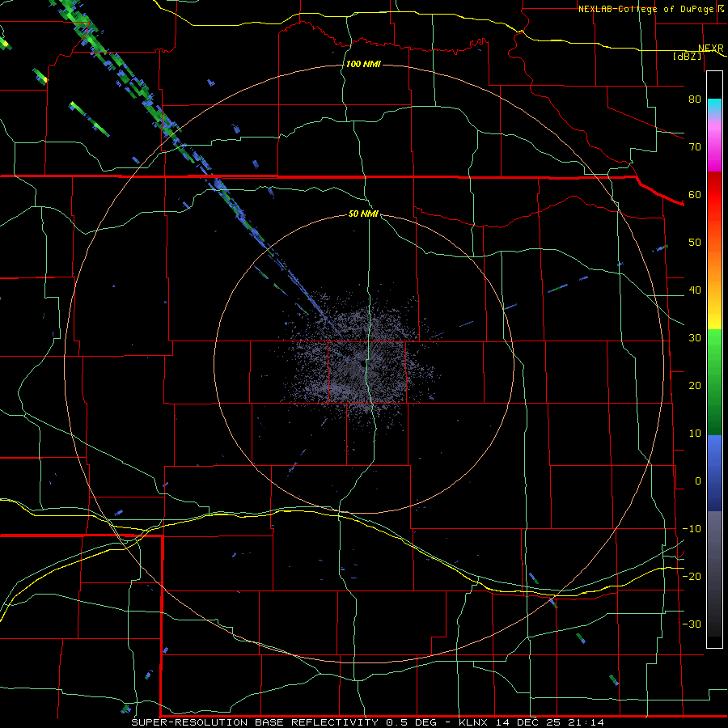Click the 50 dBZ scale value

pyautogui.click(x=695, y=243)
